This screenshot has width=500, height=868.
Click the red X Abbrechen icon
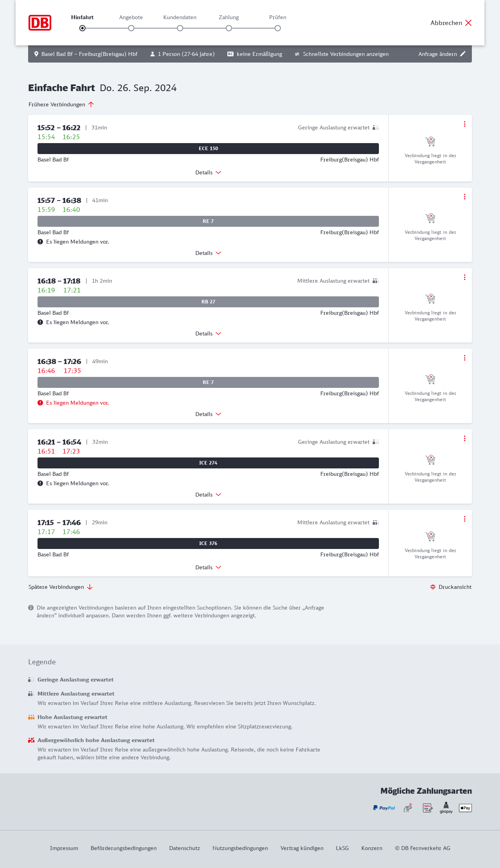tap(468, 23)
